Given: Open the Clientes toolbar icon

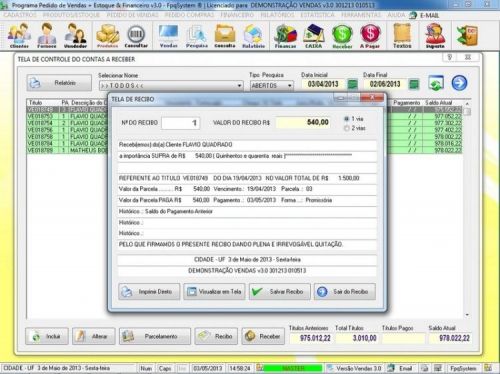Looking at the screenshot, I should click(19, 35).
